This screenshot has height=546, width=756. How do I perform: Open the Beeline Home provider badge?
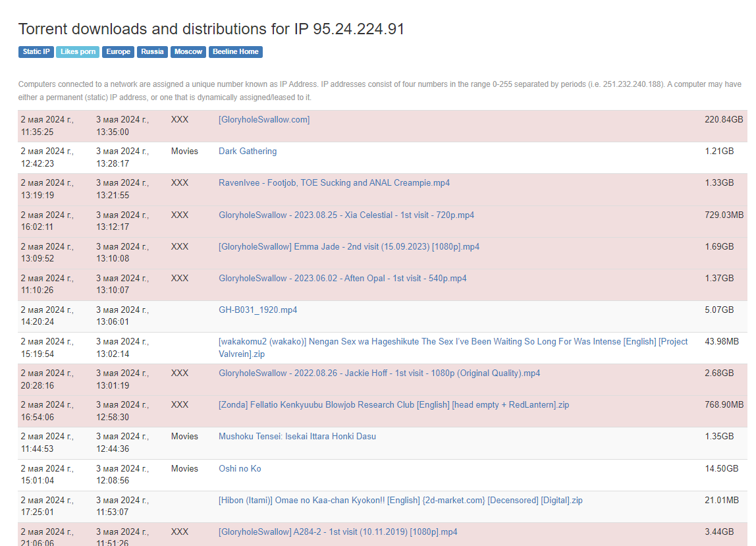(x=235, y=51)
